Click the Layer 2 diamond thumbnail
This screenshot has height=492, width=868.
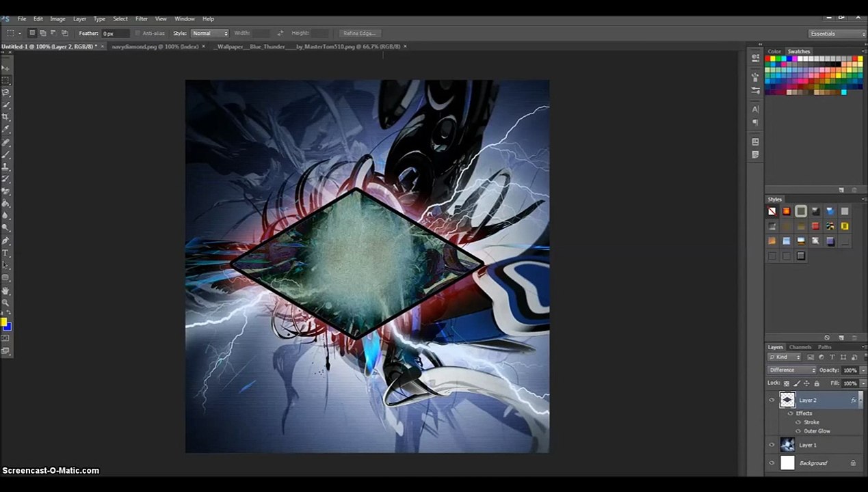click(787, 400)
